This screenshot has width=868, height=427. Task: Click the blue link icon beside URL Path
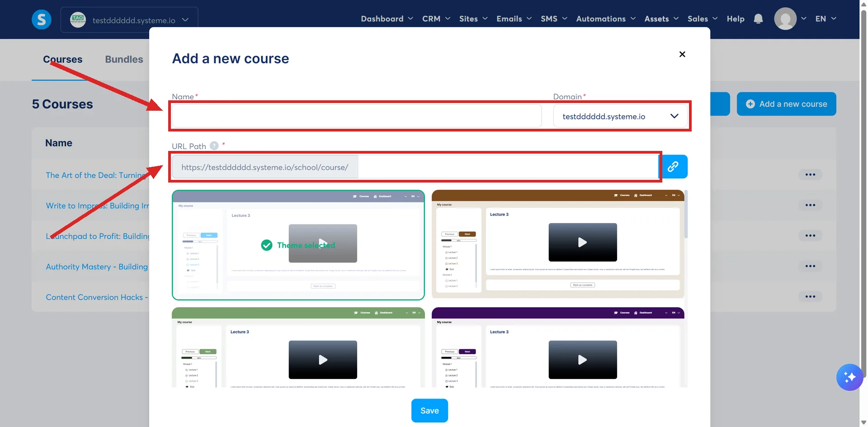pyautogui.click(x=673, y=167)
